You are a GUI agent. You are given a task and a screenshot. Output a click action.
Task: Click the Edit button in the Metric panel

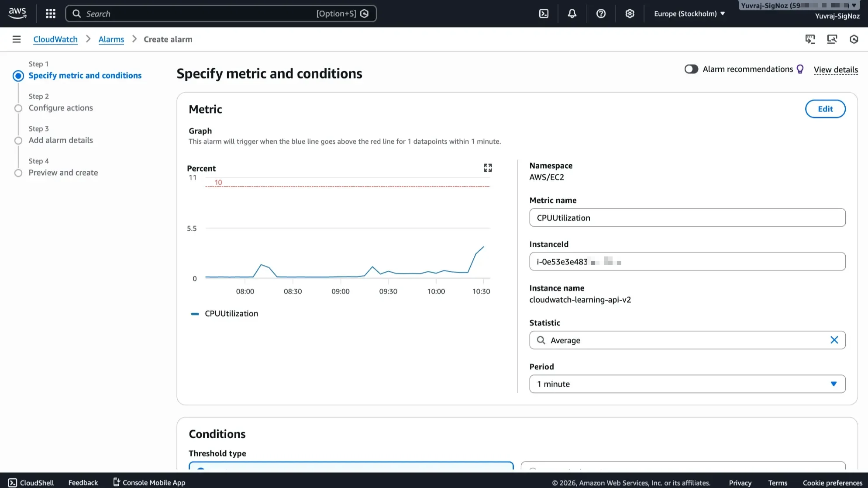coord(825,109)
